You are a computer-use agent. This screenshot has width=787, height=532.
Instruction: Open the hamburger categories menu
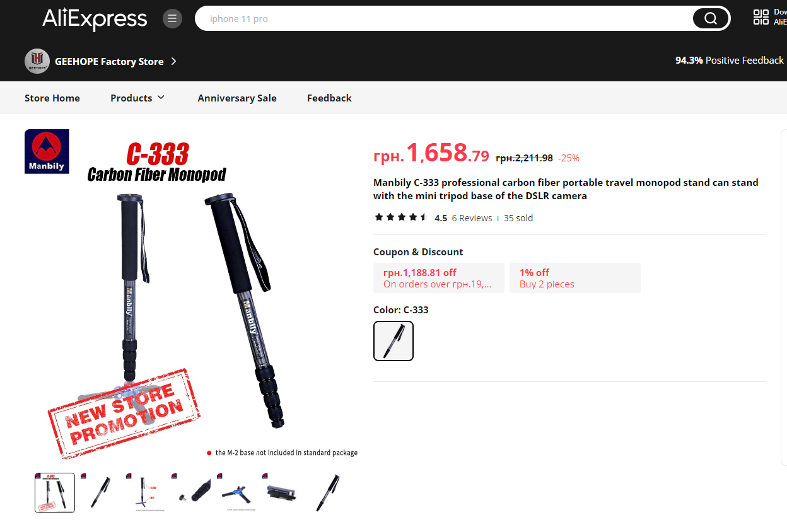(172, 18)
